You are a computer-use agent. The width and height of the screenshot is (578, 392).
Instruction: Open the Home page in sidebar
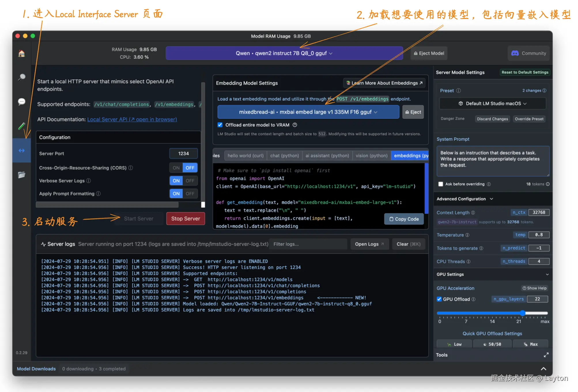pyautogui.click(x=22, y=54)
